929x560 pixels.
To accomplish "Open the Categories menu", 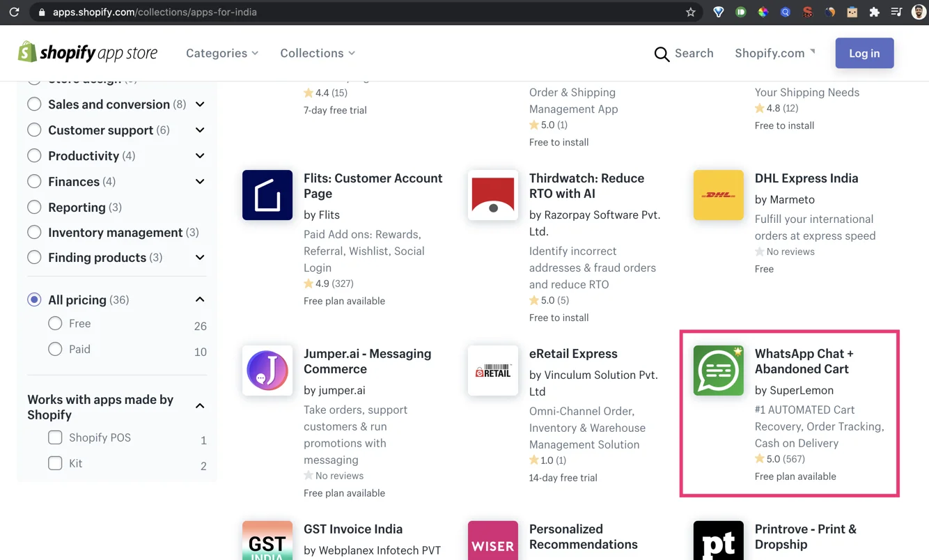I will click(x=222, y=53).
